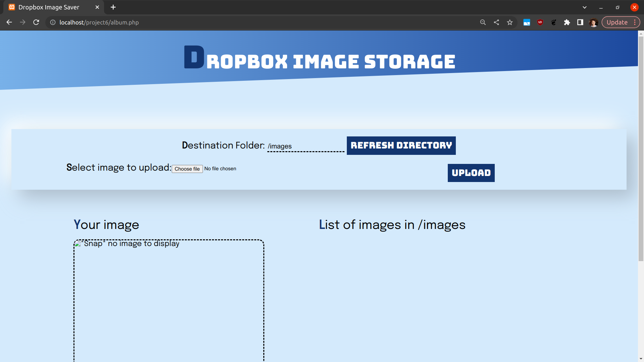The height and width of the screenshot is (362, 644).
Task: Click the Choose file button
Action: click(x=187, y=169)
